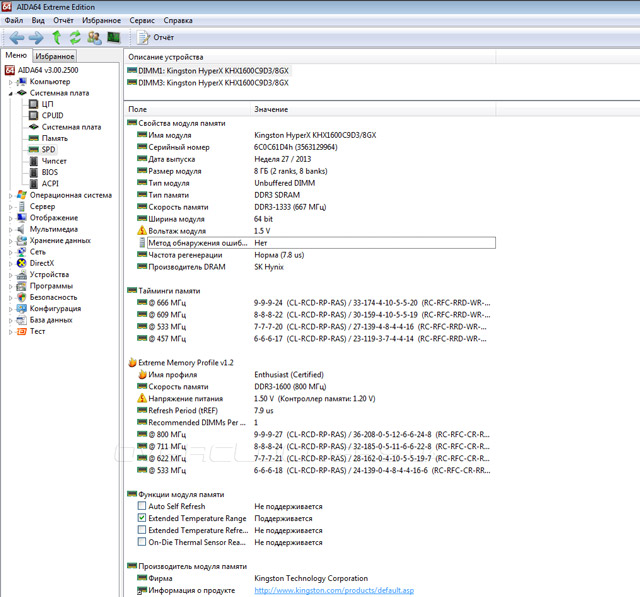Open the Вид menu
This screenshot has height=597, width=640.
(38, 20)
